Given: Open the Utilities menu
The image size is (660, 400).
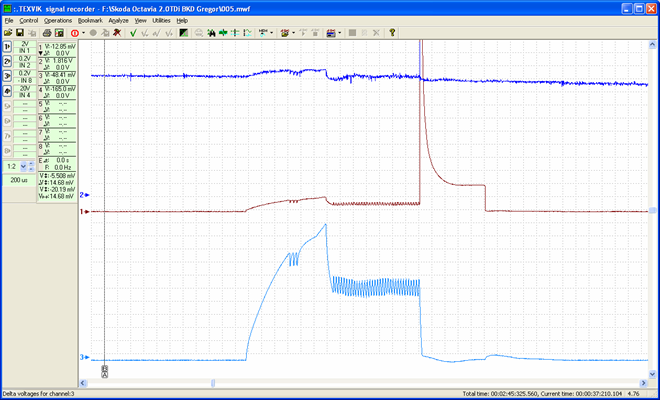Looking at the screenshot, I should coord(161,21).
